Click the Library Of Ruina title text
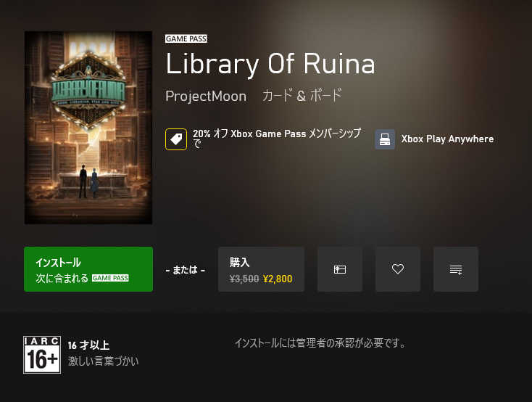The image size is (532, 402). click(x=270, y=65)
